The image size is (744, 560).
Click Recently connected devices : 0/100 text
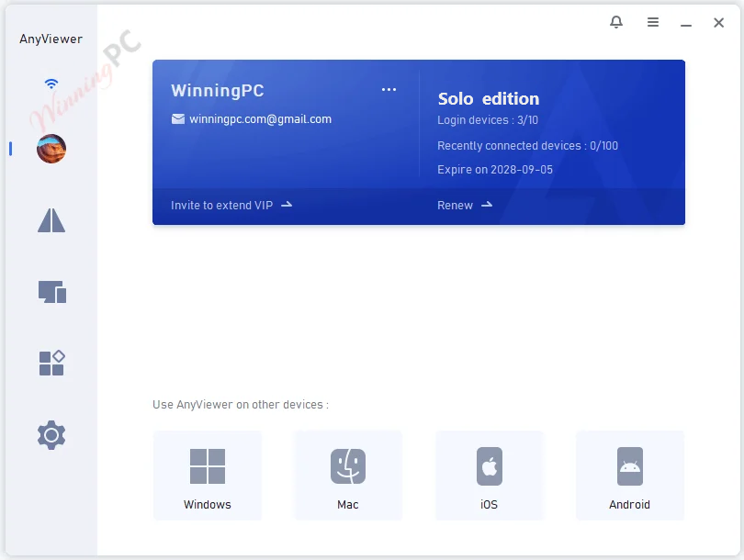527,146
